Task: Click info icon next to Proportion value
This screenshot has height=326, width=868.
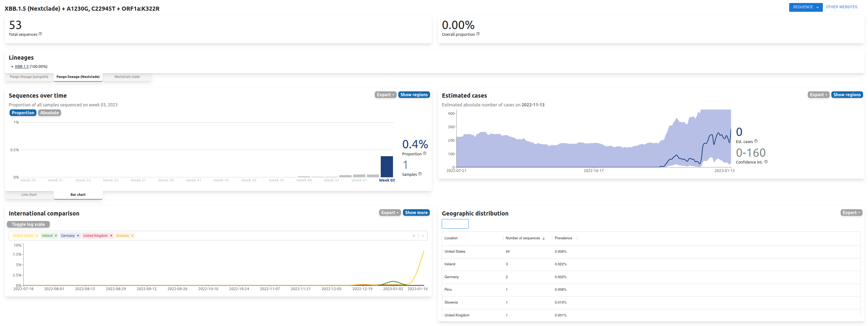Action: 425,154
